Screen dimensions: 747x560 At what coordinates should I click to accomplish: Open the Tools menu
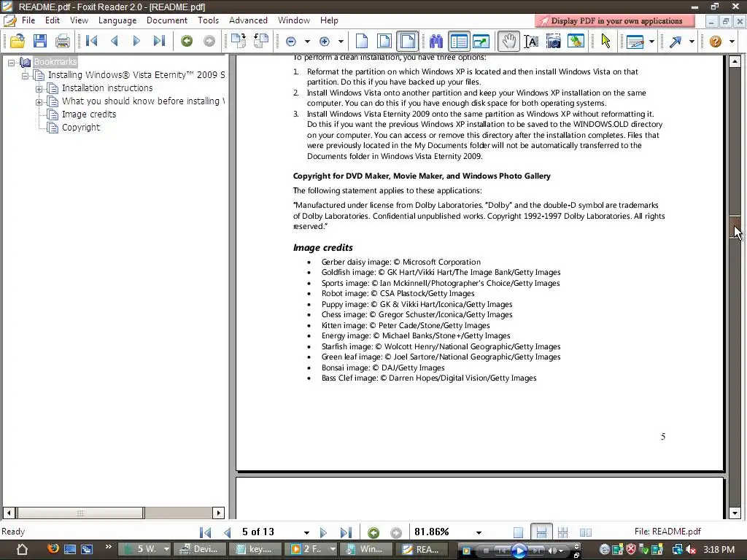[x=208, y=20]
